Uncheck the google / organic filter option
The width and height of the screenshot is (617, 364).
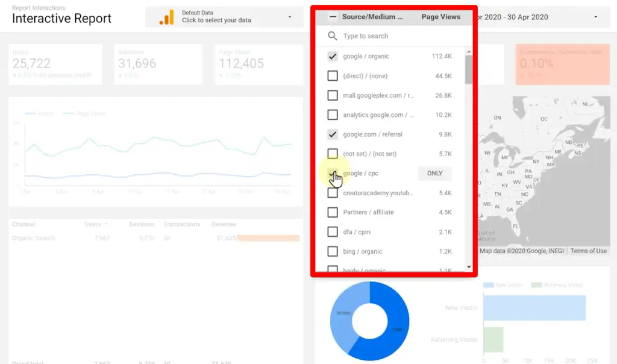pos(332,55)
